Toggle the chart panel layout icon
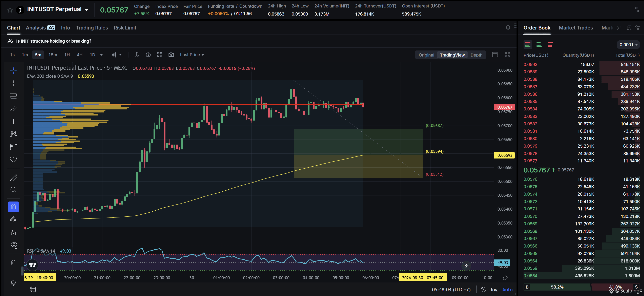This screenshot has width=644, height=296. (x=495, y=55)
